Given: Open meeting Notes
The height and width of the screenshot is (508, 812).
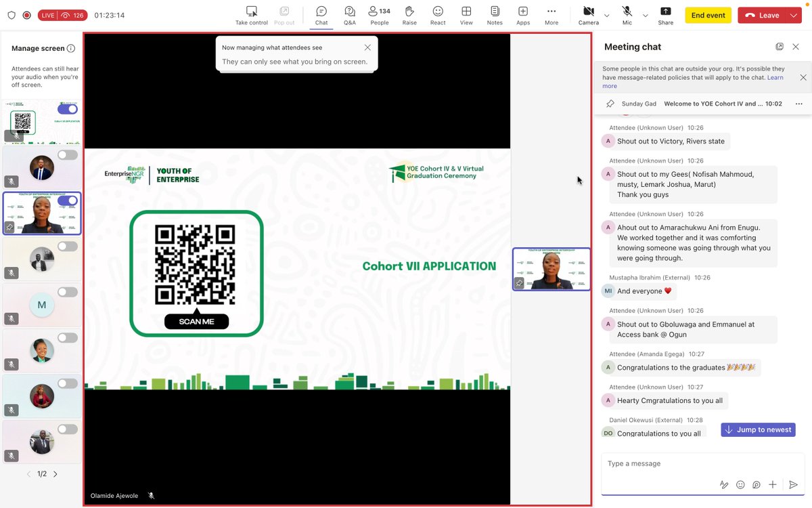Looking at the screenshot, I should pyautogui.click(x=495, y=16).
